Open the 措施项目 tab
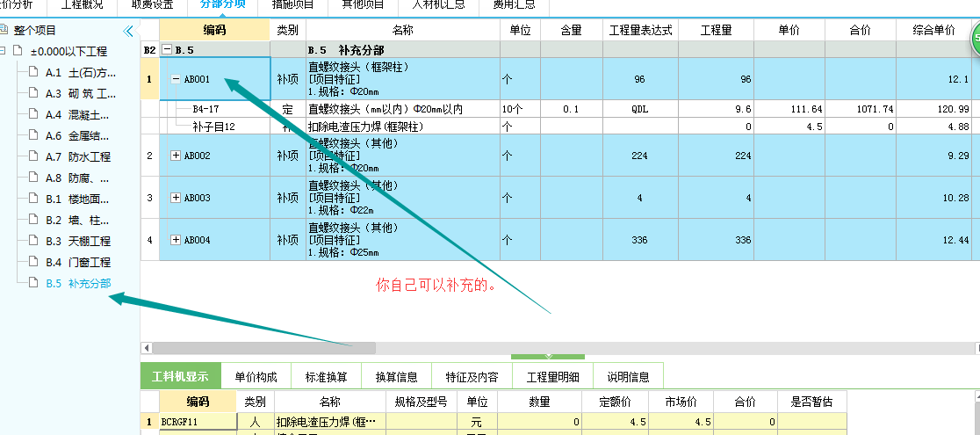 tap(293, 5)
